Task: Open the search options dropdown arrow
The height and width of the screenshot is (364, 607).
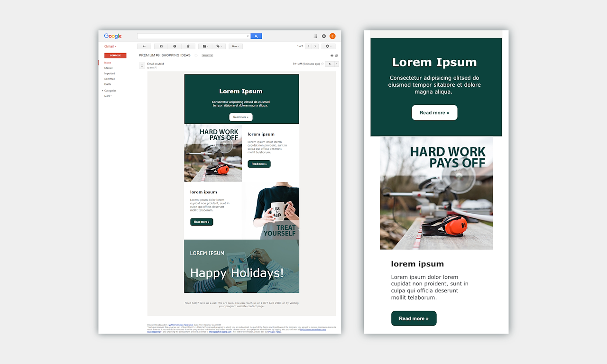Action: click(248, 36)
